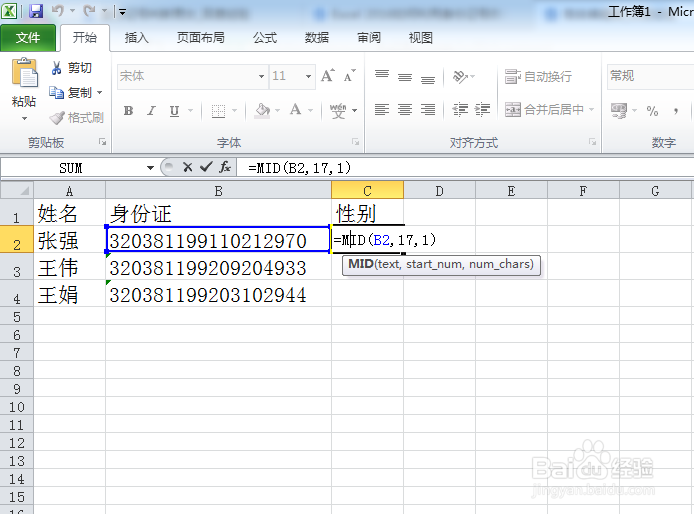The image size is (694, 514).
Task: Click the comma style icon
Action: click(676, 111)
